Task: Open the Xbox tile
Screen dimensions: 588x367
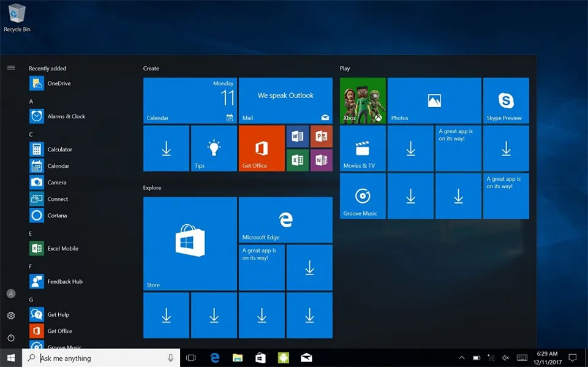Action: (x=363, y=100)
